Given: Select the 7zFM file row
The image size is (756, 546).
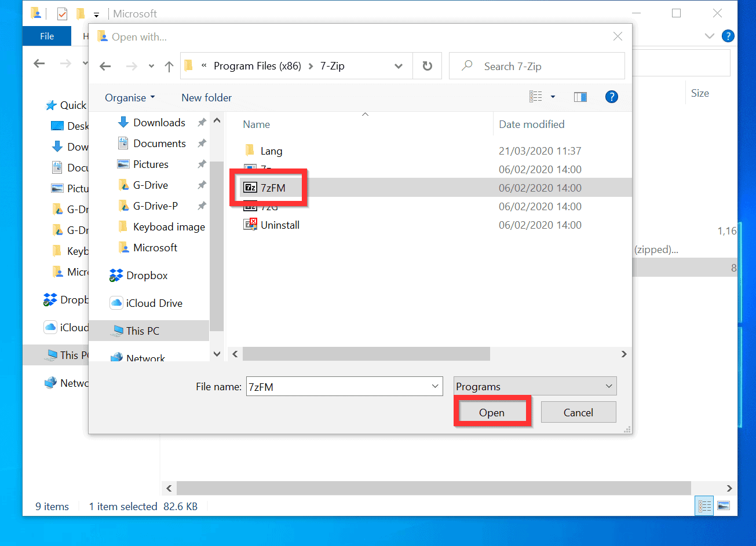Looking at the screenshot, I should pyautogui.click(x=436, y=188).
